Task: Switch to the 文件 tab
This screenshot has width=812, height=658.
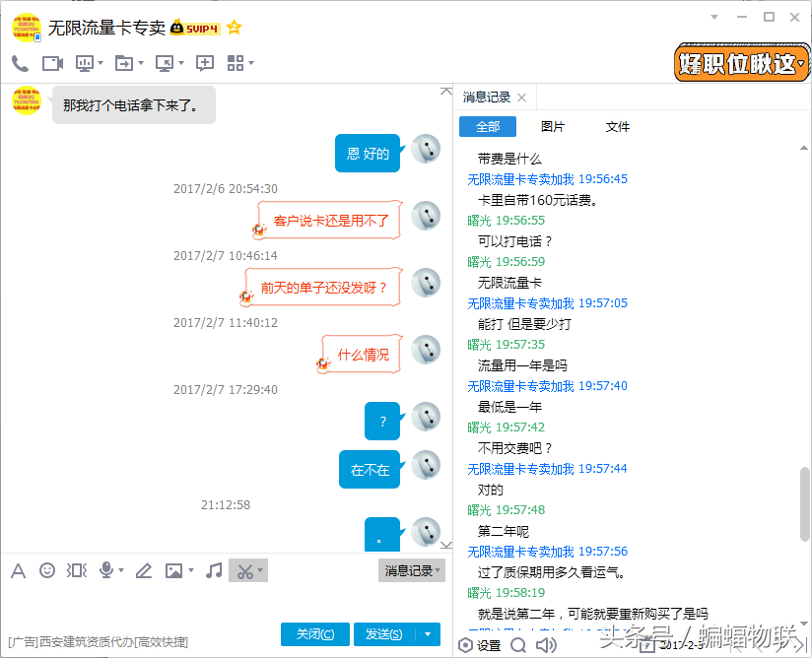Action: tap(618, 126)
